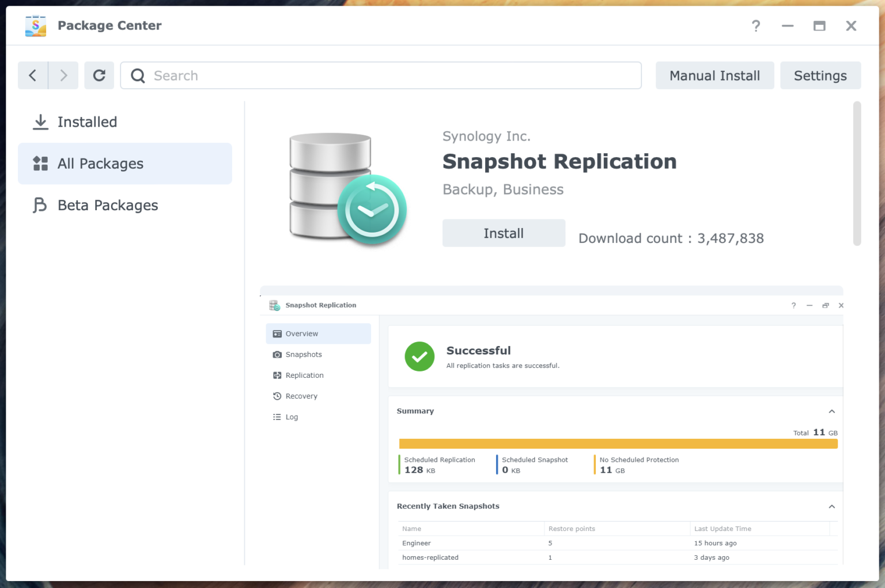The image size is (885, 588).
Task: Click the Package Center help question mark
Action: pyautogui.click(x=755, y=26)
